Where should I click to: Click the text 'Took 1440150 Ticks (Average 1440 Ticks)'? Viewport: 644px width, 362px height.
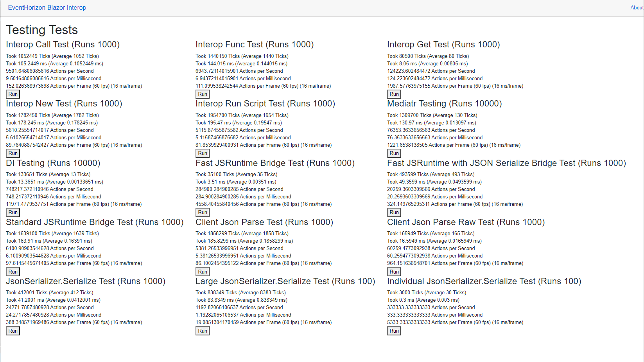[242, 56]
